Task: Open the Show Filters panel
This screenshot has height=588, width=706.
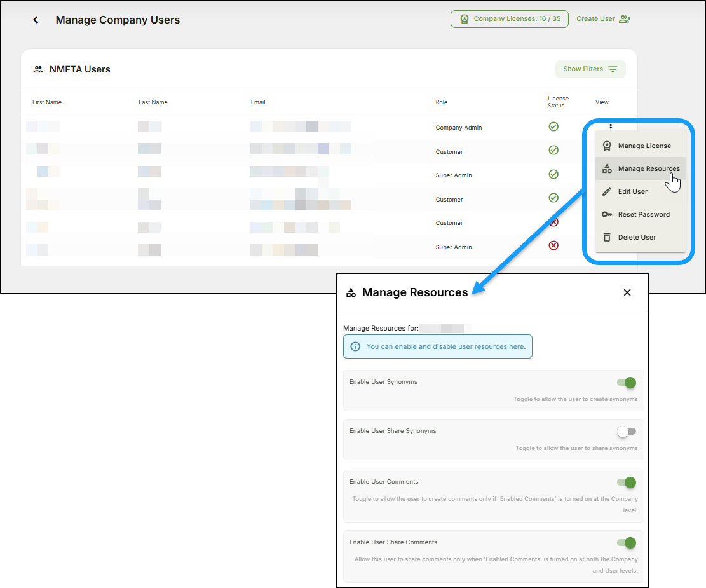Action: pos(590,69)
